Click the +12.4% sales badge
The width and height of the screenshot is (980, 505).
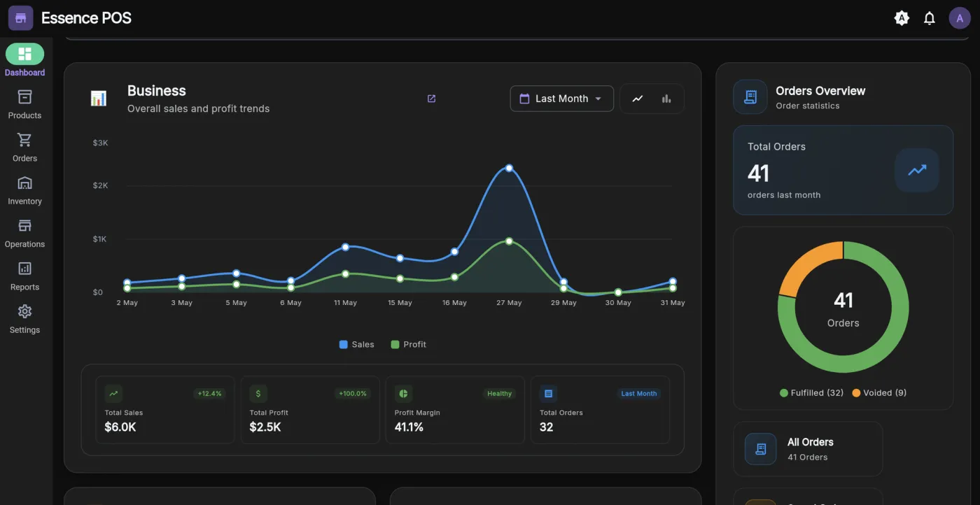pos(209,394)
